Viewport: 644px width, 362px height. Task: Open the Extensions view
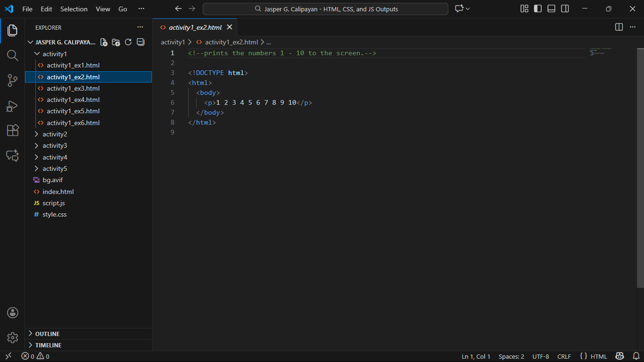[x=13, y=131]
